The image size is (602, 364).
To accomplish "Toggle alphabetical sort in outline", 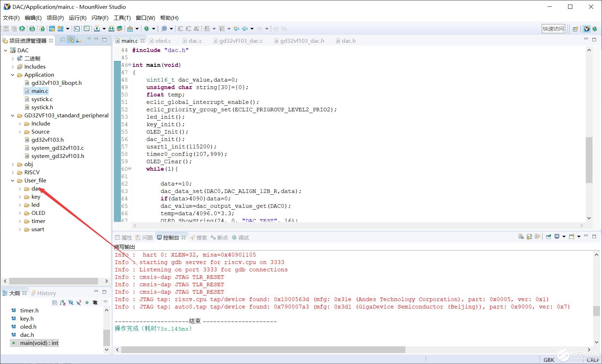I will point(63,303).
